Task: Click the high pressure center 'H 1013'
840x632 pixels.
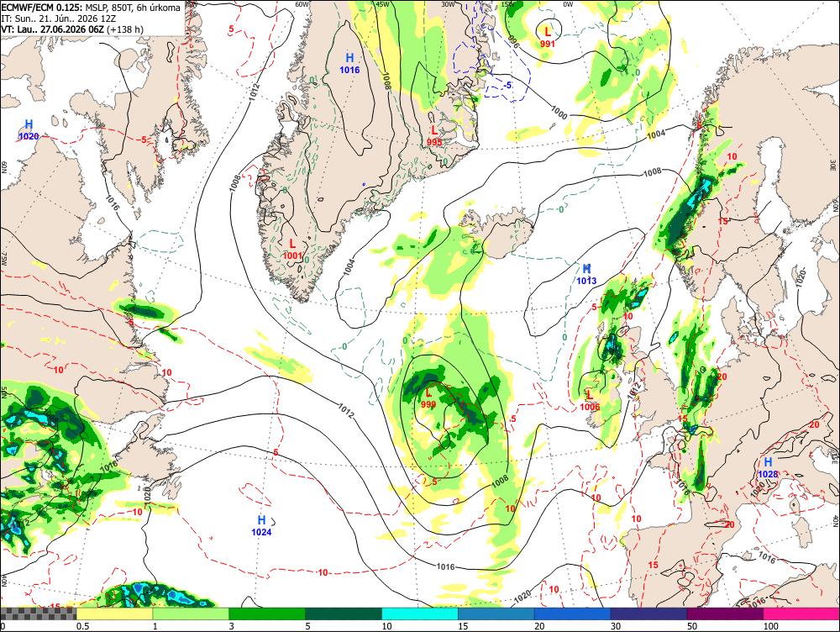Action: point(586,274)
